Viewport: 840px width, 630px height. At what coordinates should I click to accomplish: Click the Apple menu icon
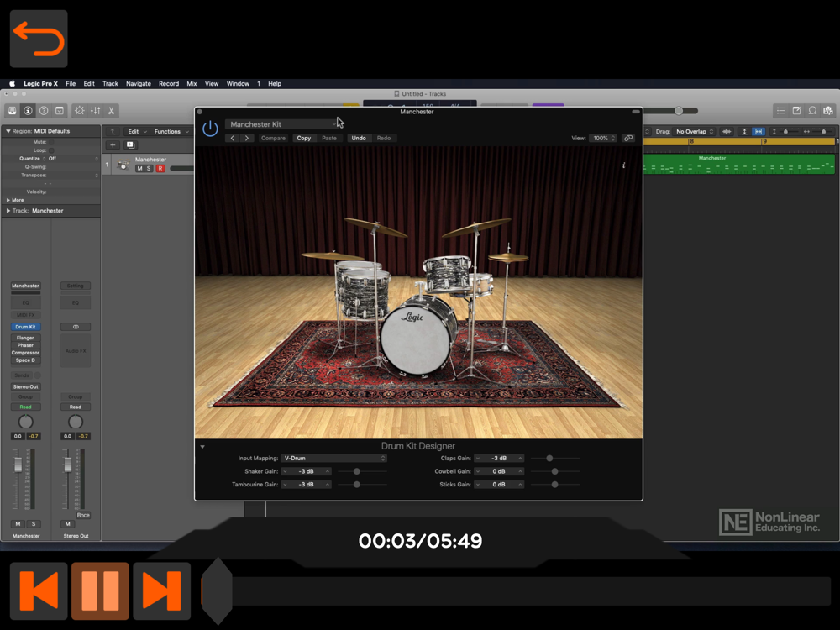(12, 83)
